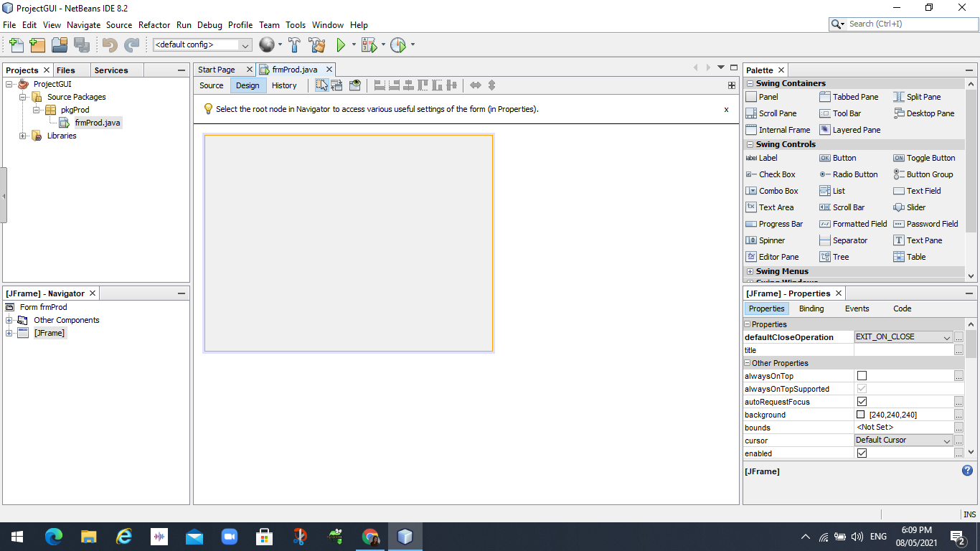Image resolution: width=980 pixels, height=551 pixels.
Task: Expand the JFrame node in Navigator
Action: click(x=9, y=333)
